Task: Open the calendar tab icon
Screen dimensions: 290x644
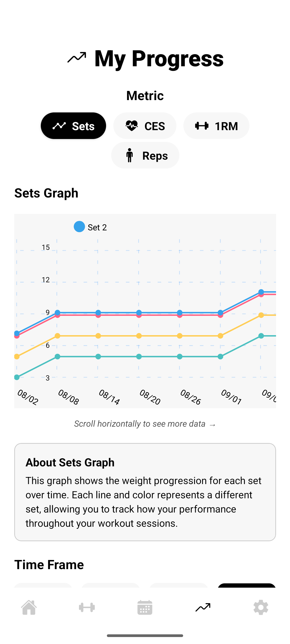Action: (145, 607)
